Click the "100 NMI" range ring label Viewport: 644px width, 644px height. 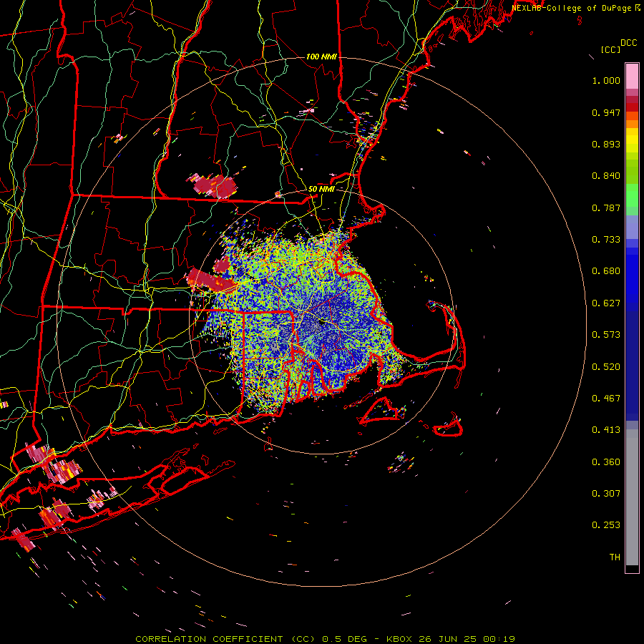click(321, 57)
